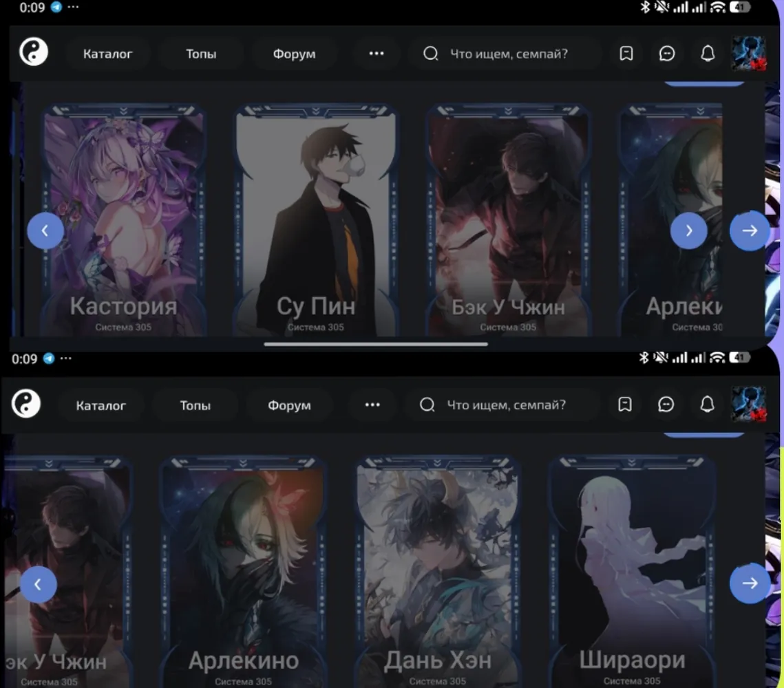Open chat messages icon in top header
Viewport: 784px width, 688px height.
pos(666,54)
